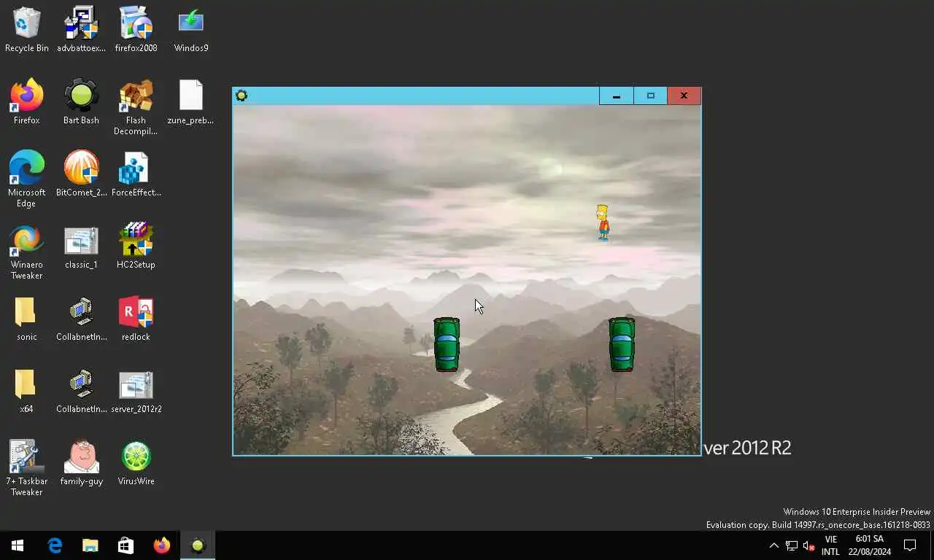The height and width of the screenshot is (560, 934).
Task: Open the Windows Start menu
Action: point(18,545)
